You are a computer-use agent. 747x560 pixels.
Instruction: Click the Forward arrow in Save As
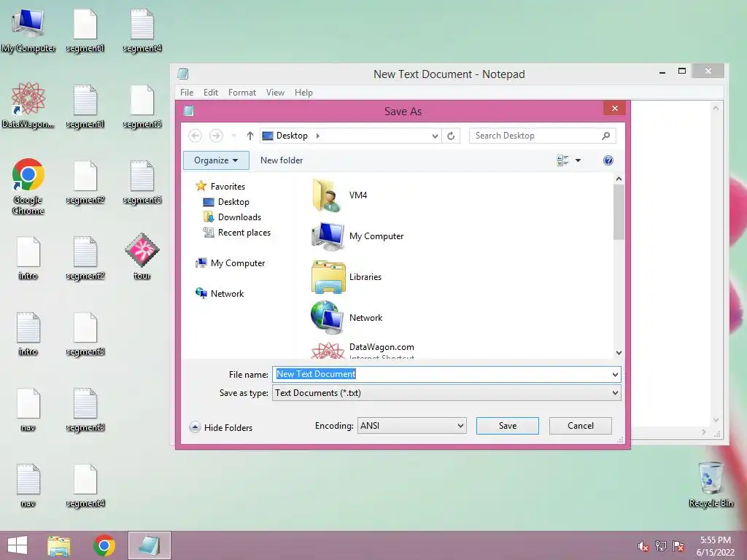tap(216, 136)
